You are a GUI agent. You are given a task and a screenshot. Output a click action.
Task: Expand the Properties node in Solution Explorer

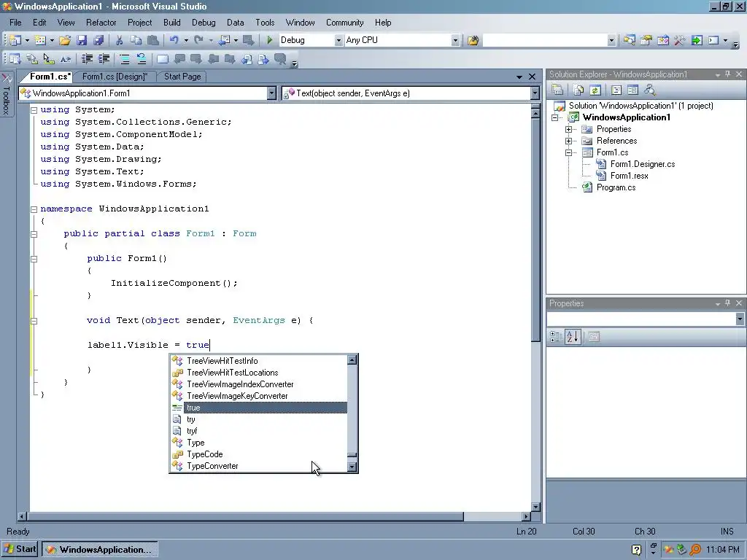click(568, 129)
